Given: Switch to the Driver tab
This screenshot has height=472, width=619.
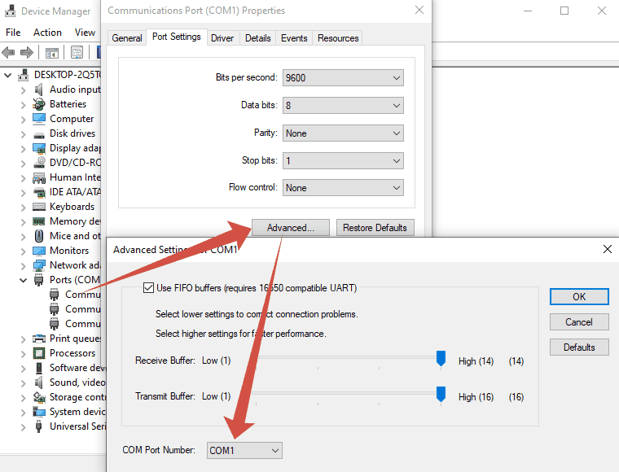Looking at the screenshot, I should pyautogui.click(x=222, y=38).
